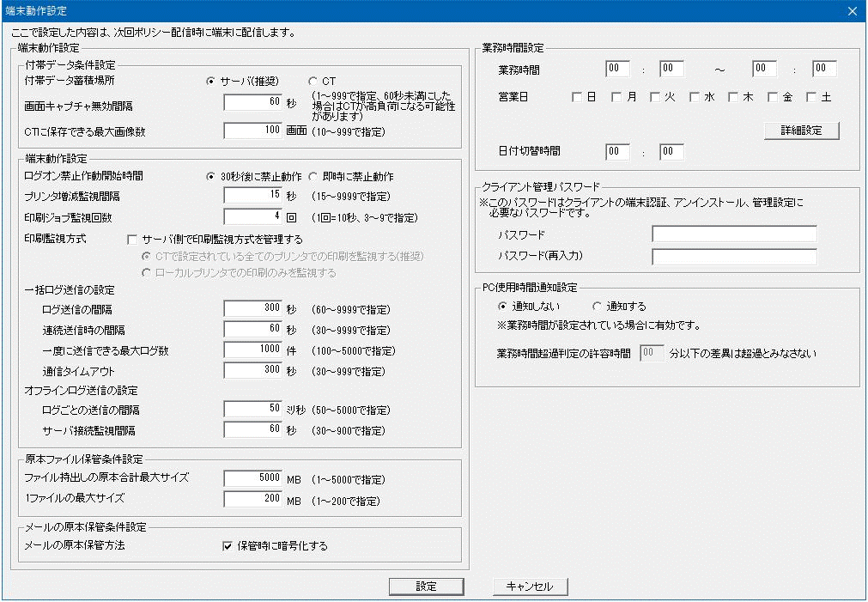The image size is (868, 602).
Task: Check the 金 business day checkbox
Action: 773,98
